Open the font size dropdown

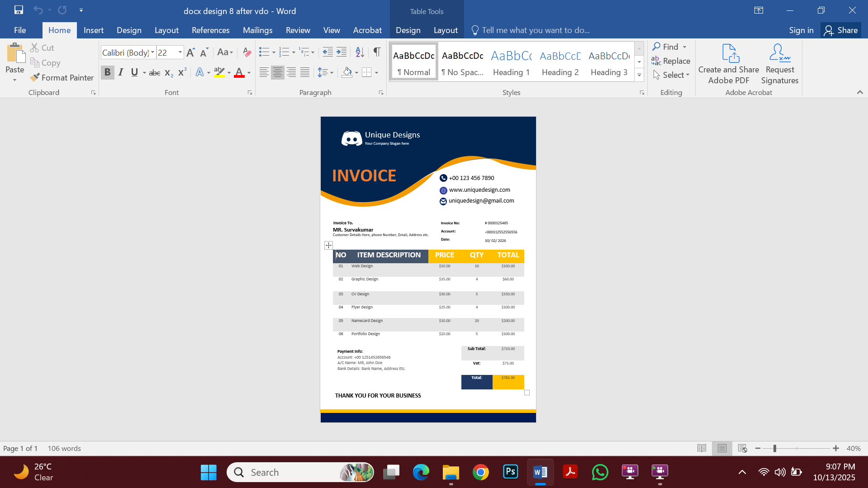pos(179,52)
